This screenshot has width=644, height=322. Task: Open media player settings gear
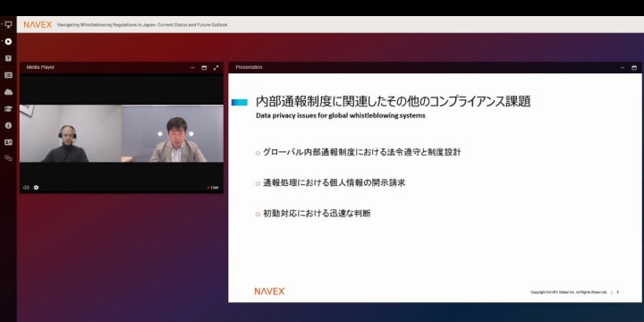pos(36,187)
